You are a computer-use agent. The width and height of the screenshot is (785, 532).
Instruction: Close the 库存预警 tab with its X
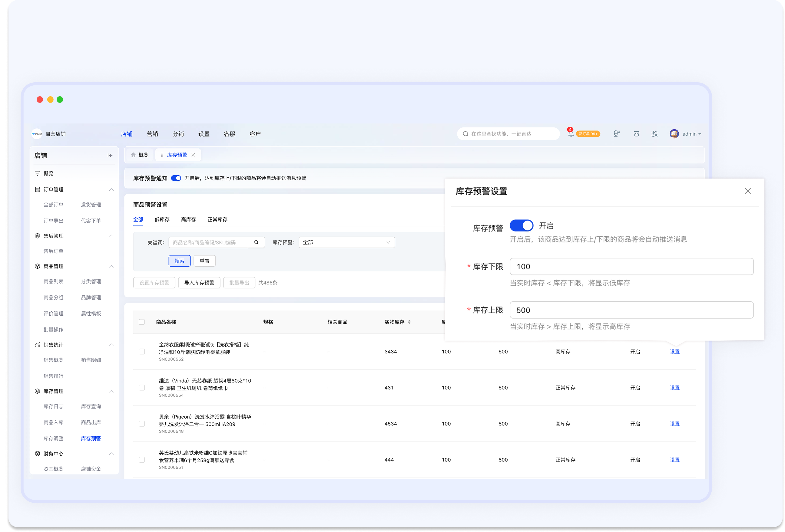193,155
